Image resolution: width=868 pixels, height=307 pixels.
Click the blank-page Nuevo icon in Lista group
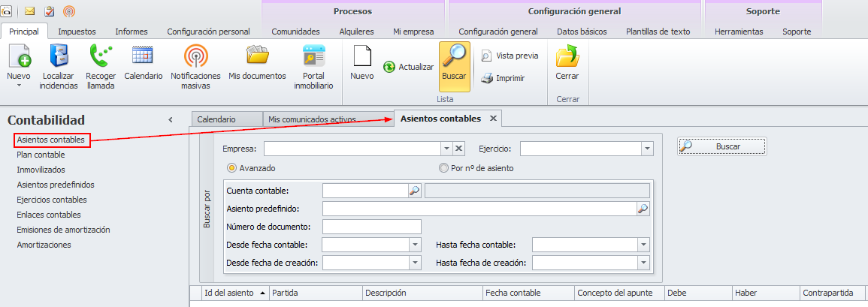[x=362, y=56]
